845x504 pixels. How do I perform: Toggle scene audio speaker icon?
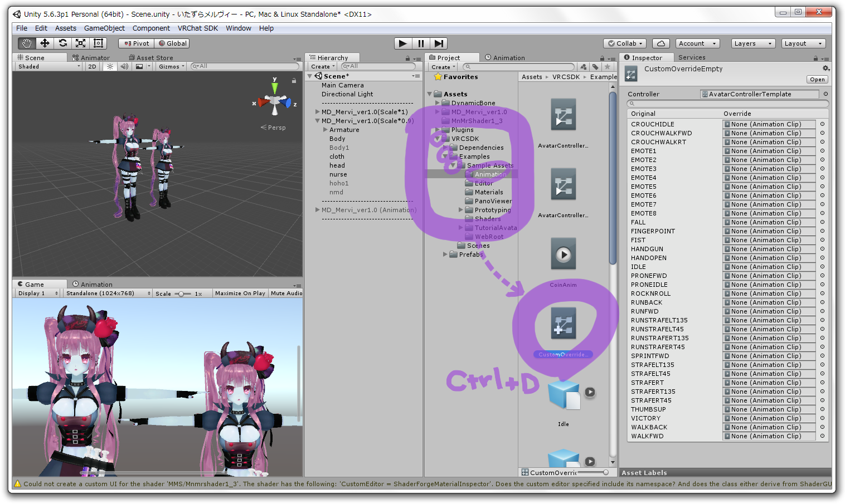(x=124, y=66)
